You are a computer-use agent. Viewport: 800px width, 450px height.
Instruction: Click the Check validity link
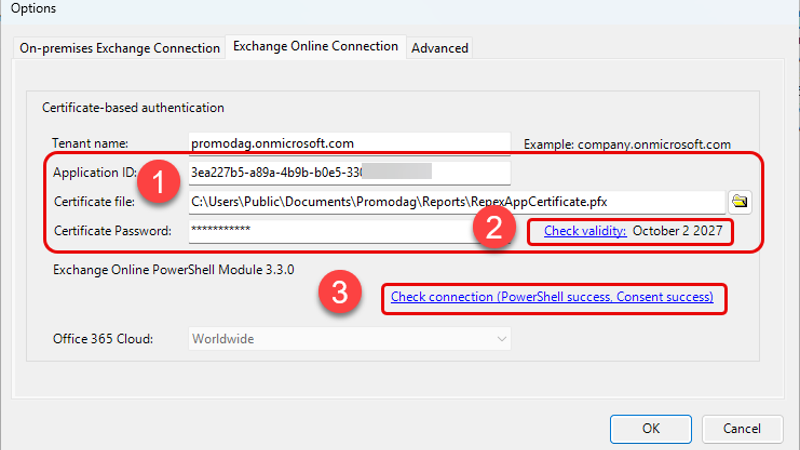(585, 231)
